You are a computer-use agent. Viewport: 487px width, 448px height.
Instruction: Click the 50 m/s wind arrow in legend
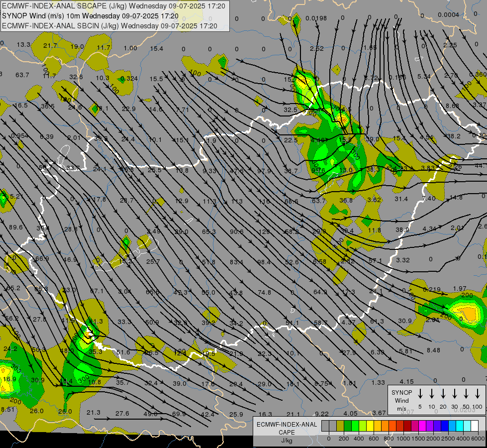point(466,394)
